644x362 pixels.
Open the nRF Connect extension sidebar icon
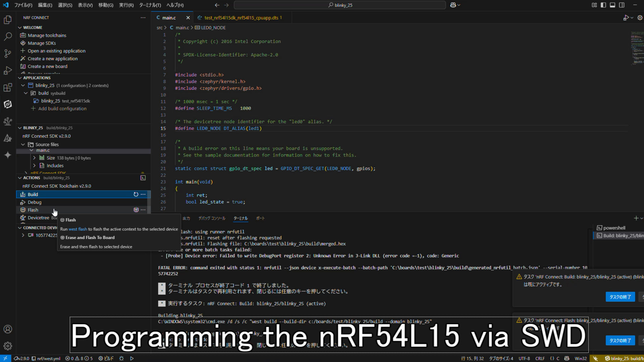[7, 104]
